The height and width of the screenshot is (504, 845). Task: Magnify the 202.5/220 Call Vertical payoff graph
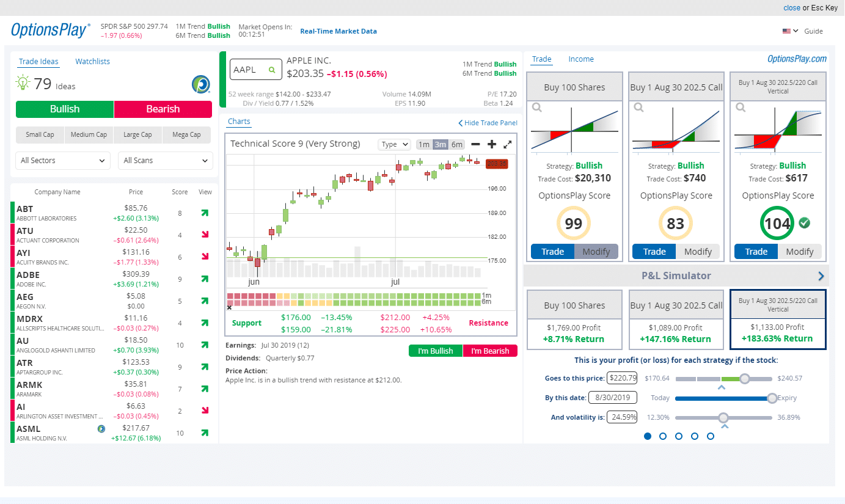pyautogui.click(x=741, y=108)
